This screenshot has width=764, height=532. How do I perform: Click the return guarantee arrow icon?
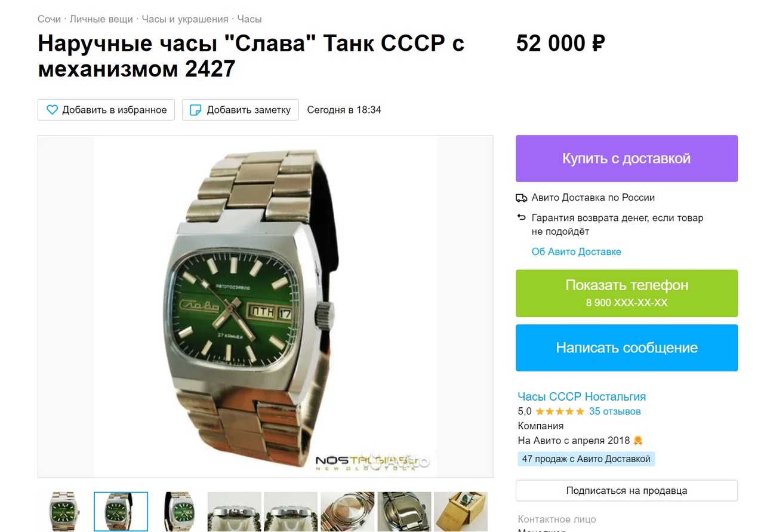[x=521, y=217]
